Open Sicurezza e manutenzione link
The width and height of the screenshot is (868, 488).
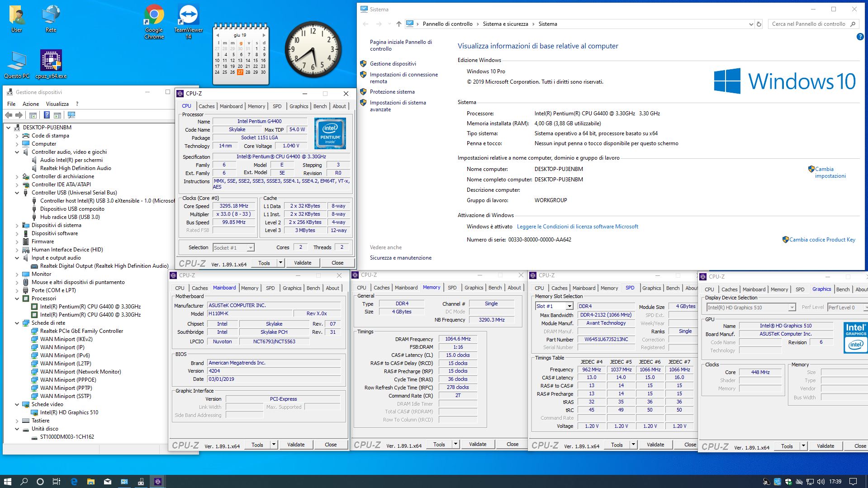(x=401, y=258)
